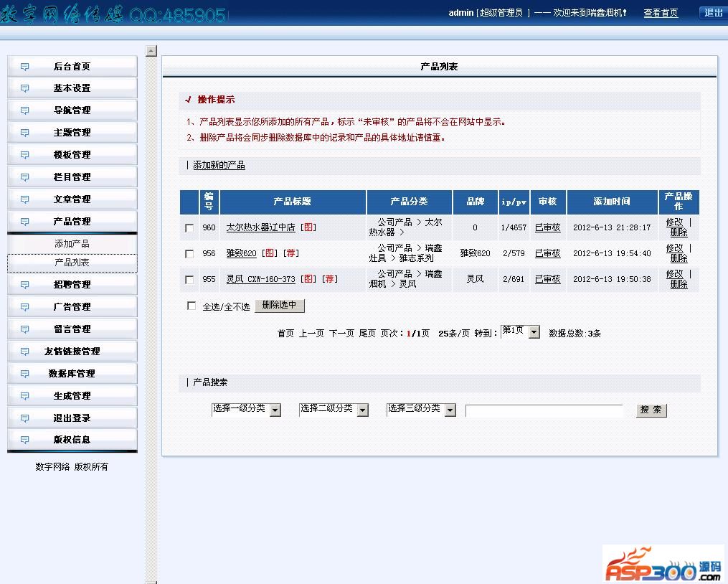Click the icon beside 文章管理
Screen dimensions: 728x584
click(24, 199)
